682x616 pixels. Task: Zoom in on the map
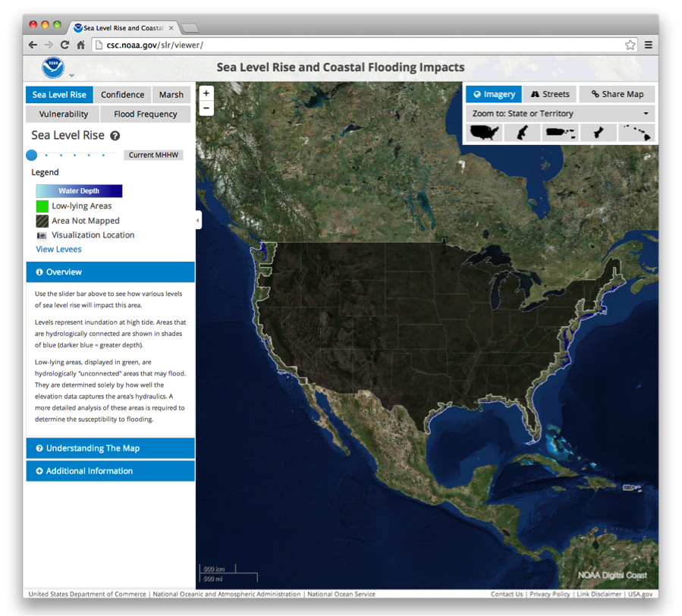coord(206,93)
